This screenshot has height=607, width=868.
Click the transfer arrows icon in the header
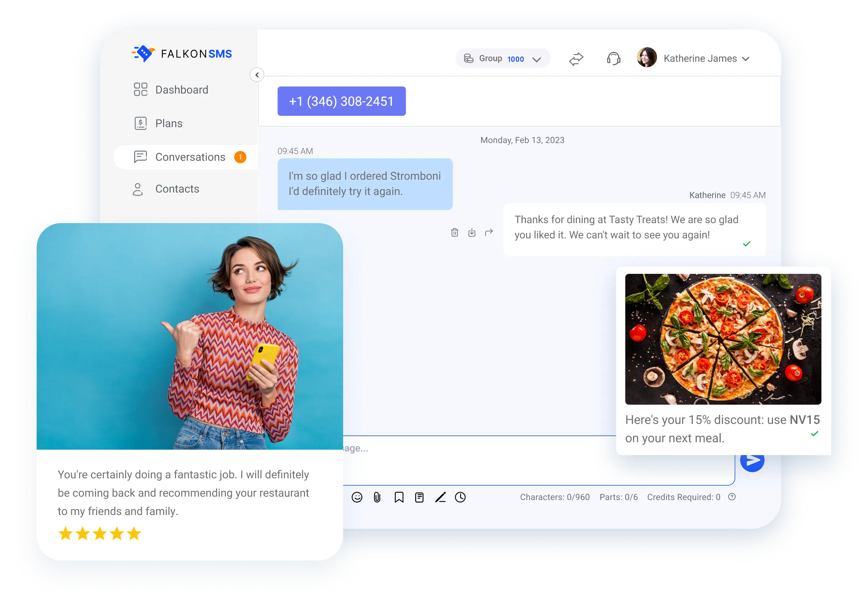[x=576, y=58]
